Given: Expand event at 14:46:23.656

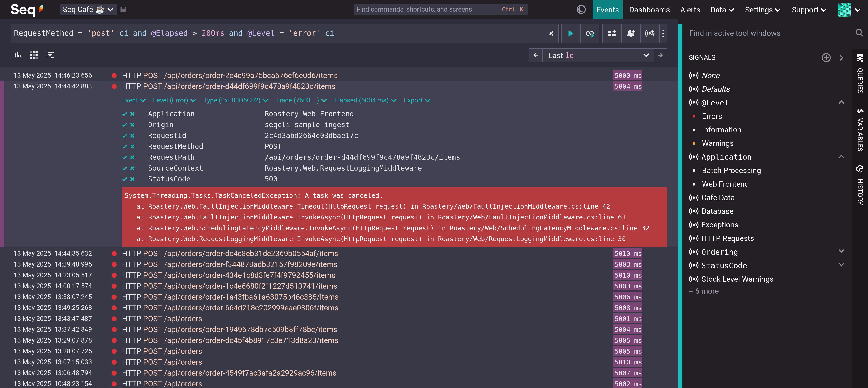Looking at the screenshot, I should click(339, 76).
